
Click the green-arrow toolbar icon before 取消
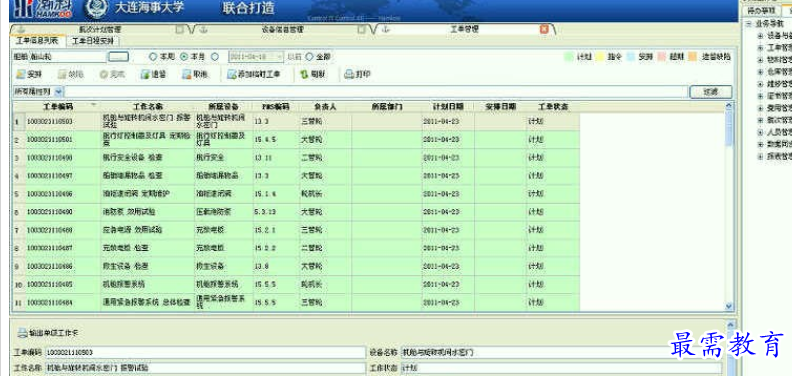tap(145, 74)
